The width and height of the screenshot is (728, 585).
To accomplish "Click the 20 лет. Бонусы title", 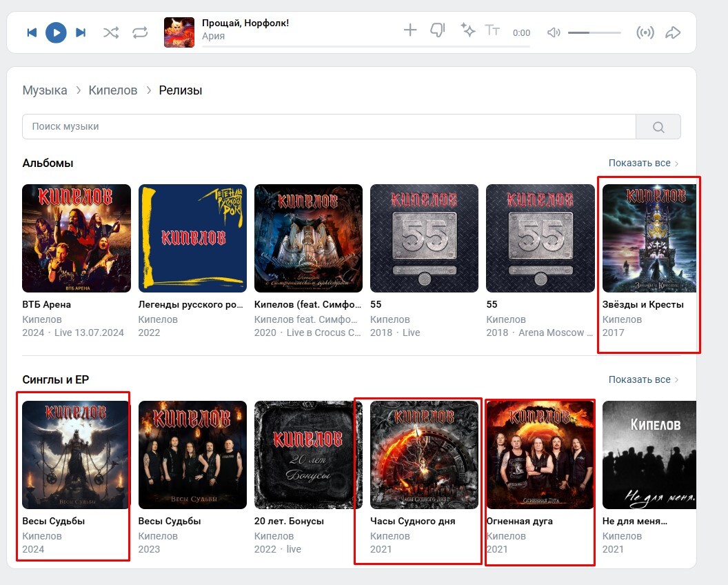I will click(x=289, y=521).
